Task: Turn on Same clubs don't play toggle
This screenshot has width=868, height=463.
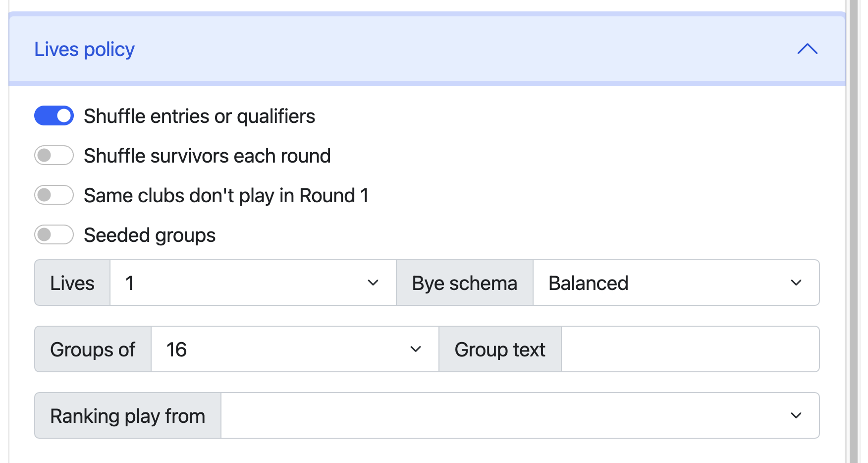Action: (54, 195)
